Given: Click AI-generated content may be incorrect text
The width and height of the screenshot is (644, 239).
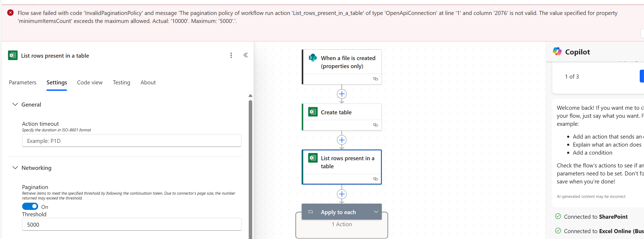Looking at the screenshot, I should click(591, 197).
